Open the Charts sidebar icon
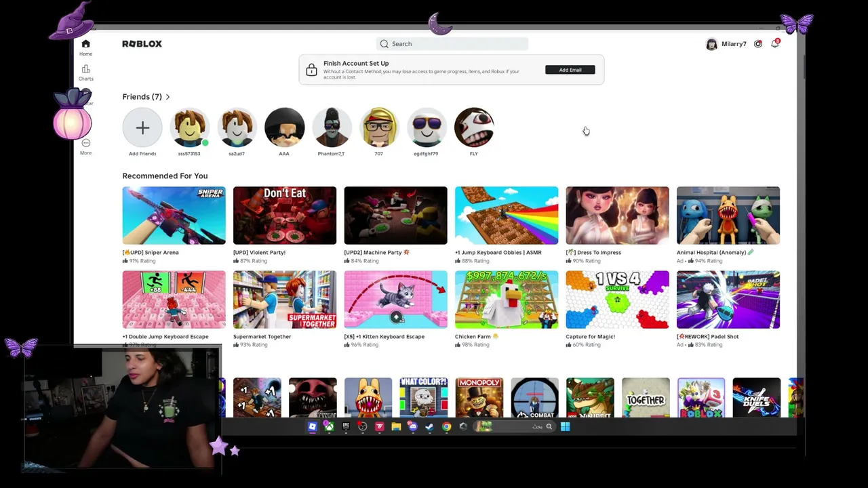 [x=85, y=69]
